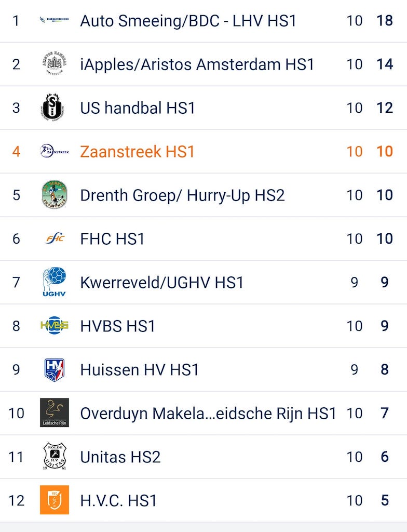This screenshot has height=532, width=407.
Task: Click the Auto Smeeing/BDC - LHV club logo
Action: click(x=54, y=21)
